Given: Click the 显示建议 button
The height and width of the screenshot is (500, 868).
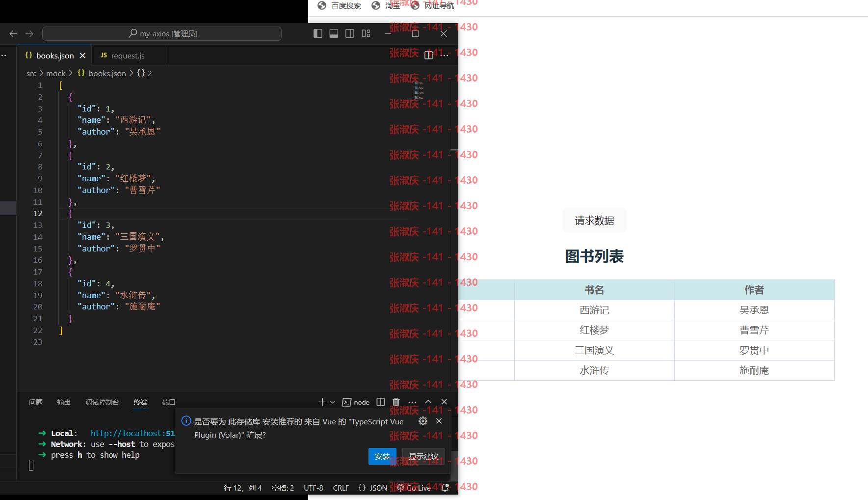Looking at the screenshot, I should [x=423, y=456].
